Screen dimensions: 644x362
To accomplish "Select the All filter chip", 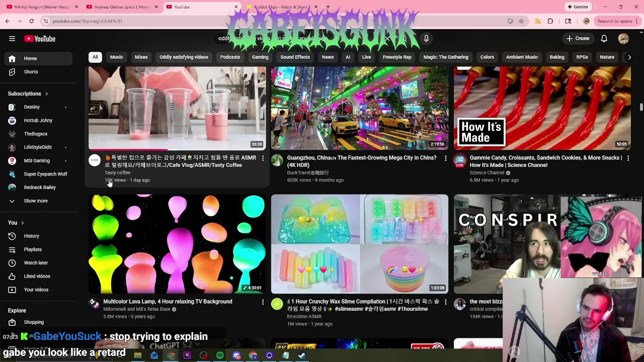I will point(95,57).
